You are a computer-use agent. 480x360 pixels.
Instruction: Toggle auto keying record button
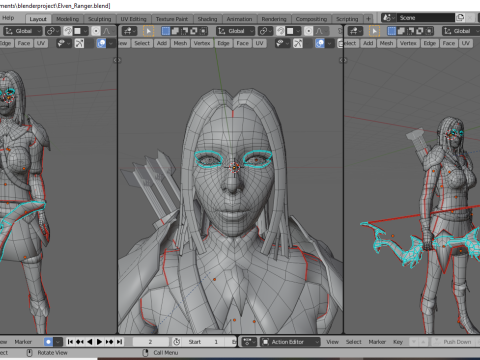(x=48, y=342)
